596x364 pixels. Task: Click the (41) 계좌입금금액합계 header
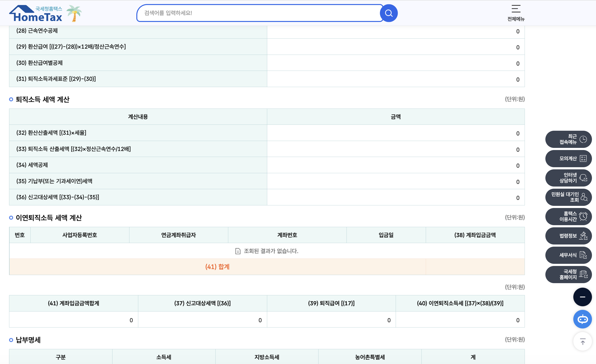pyautogui.click(x=74, y=303)
